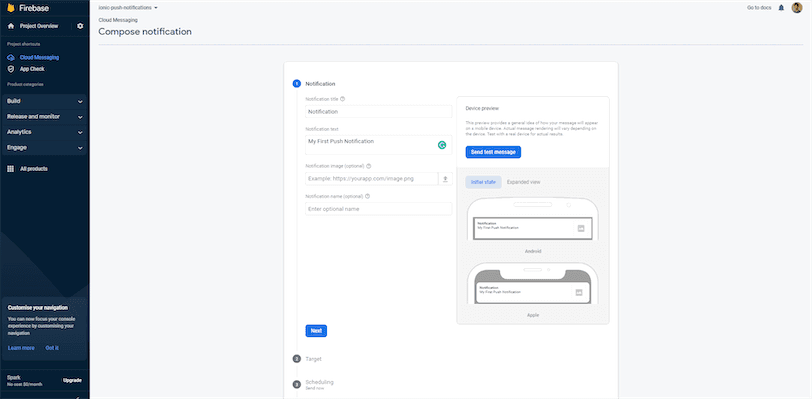Click the Apple notification preview card

tap(532, 292)
